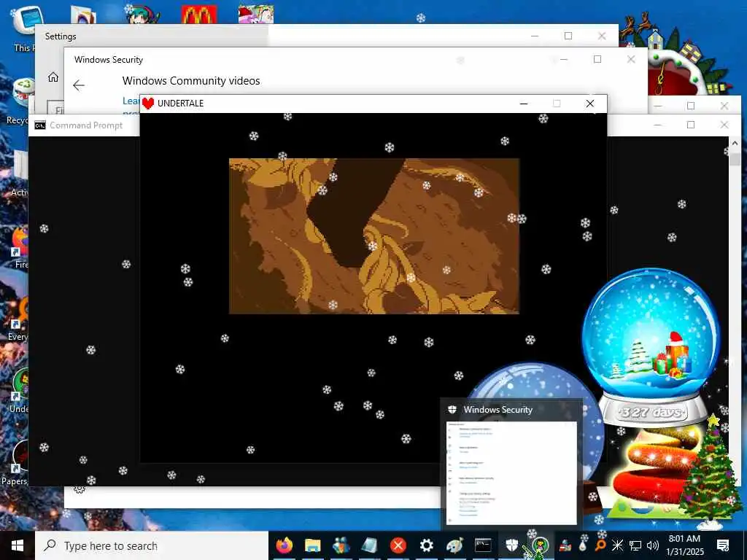Click the Command Prompt vertical scrollbar thumb
747x560 pixels.
734,159
